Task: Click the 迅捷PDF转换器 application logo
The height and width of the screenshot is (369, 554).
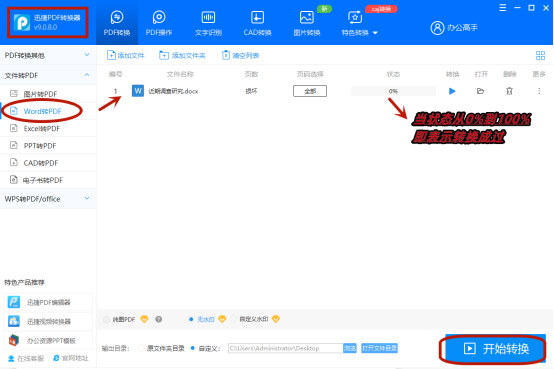Action: [22, 22]
